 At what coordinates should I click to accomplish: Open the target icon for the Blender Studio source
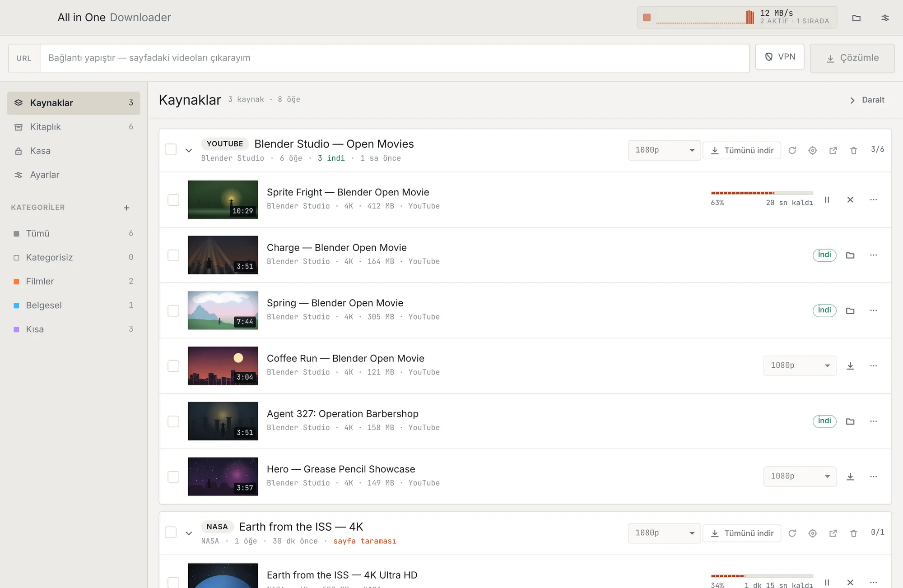[812, 150]
